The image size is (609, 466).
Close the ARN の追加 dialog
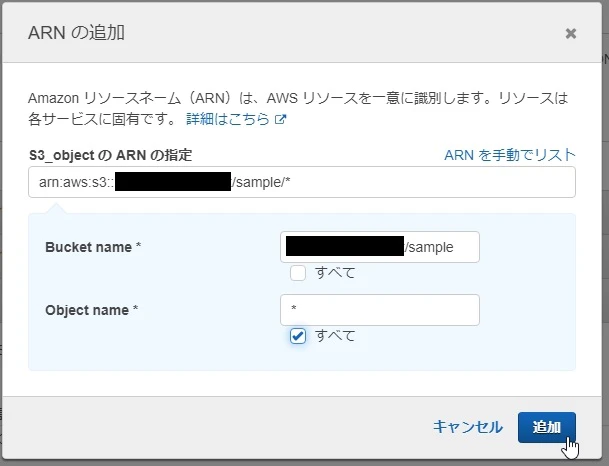click(571, 33)
